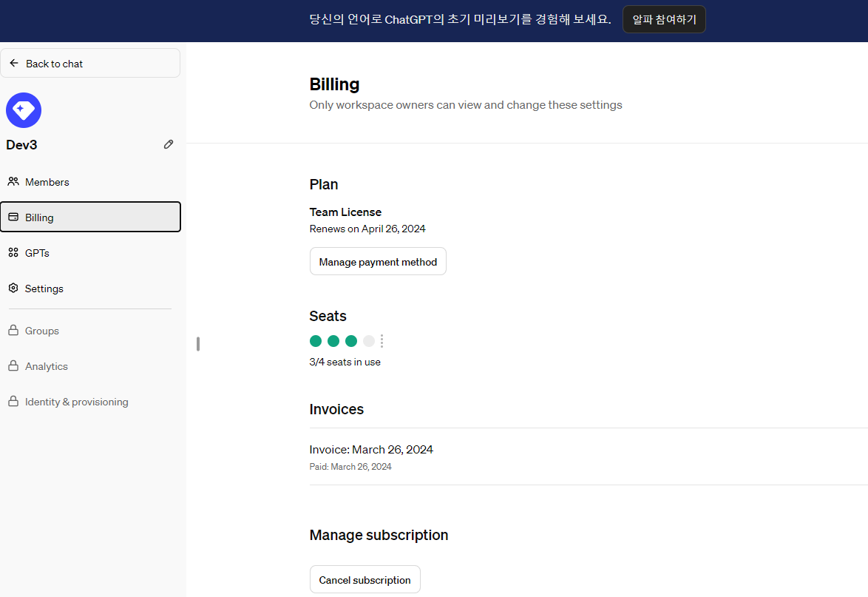Switch to the Members section
Image resolution: width=868 pixels, height=597 pixels.
click(47, 181)
